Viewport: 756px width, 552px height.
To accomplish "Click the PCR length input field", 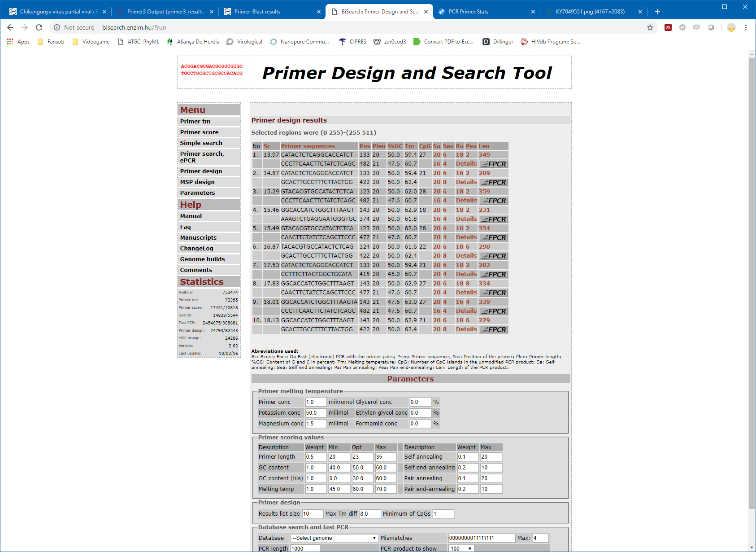I will click(x=305, y=548).
